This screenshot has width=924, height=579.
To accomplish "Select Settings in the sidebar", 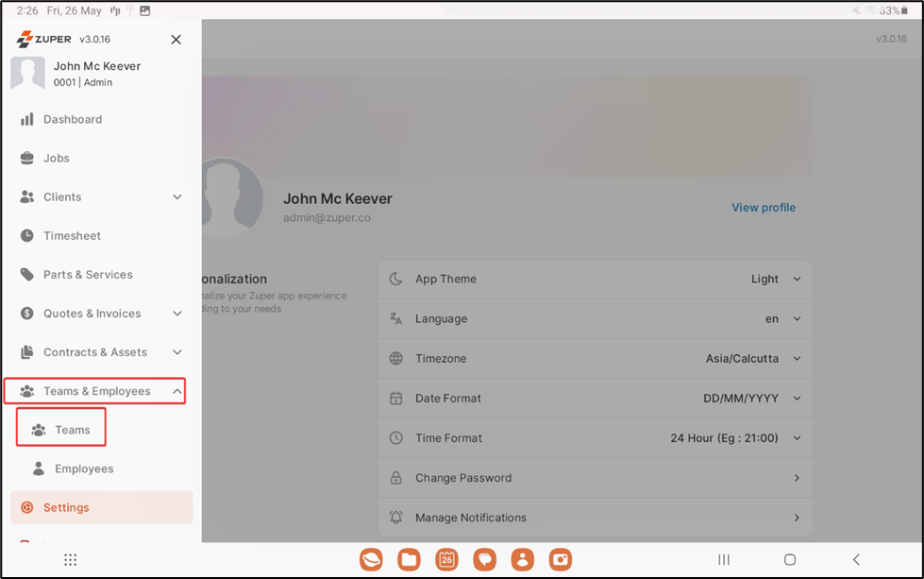I will pyautogui.click(x=66, y=508).
